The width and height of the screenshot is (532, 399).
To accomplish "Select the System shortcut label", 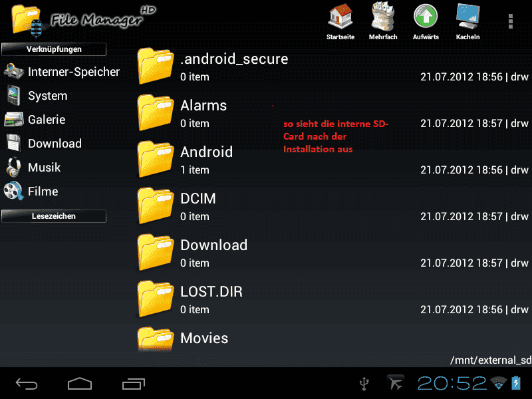I will pos(47,96).
